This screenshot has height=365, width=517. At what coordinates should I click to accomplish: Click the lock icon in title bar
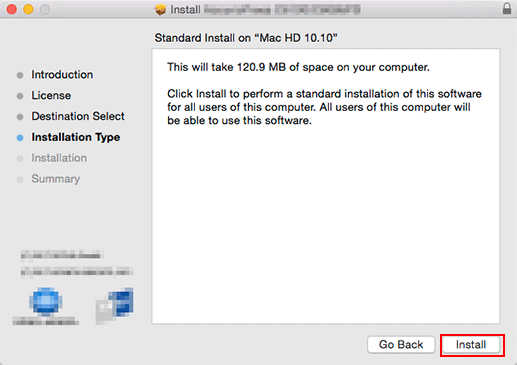tap(507, 8)
